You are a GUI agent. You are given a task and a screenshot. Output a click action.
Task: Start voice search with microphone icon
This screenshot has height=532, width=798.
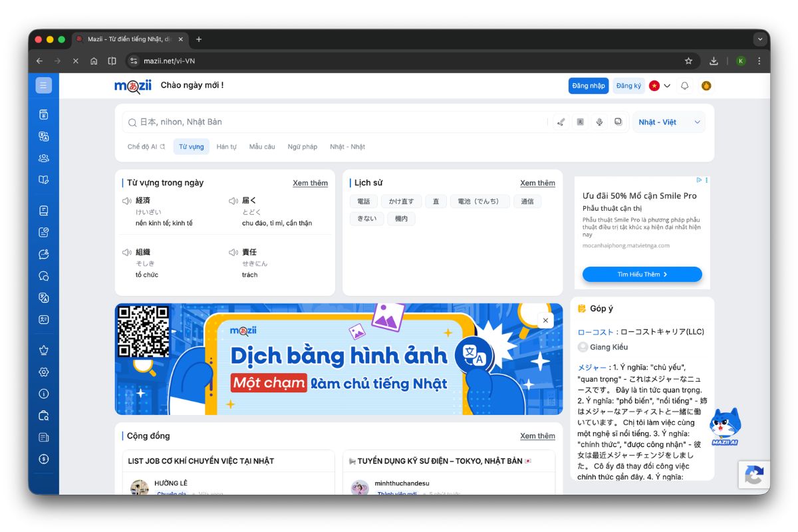click(x=599, y=122)
